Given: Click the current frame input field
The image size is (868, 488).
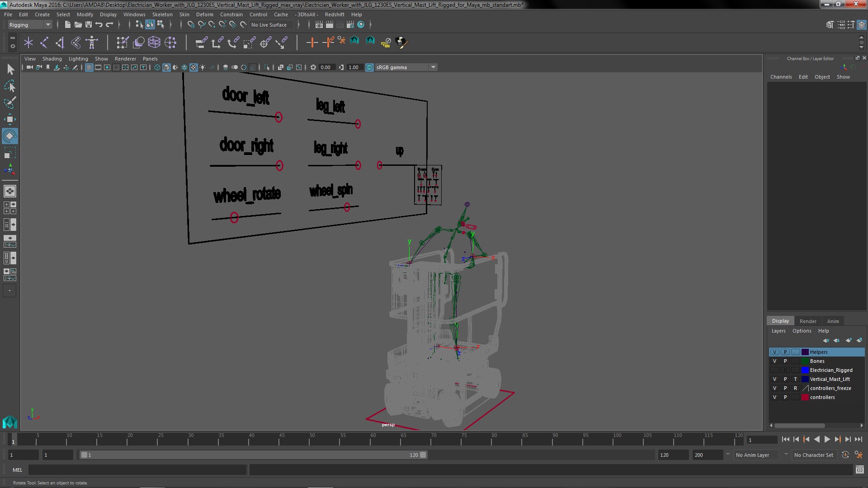Looking at the screenshot, I should click(762, 440).
